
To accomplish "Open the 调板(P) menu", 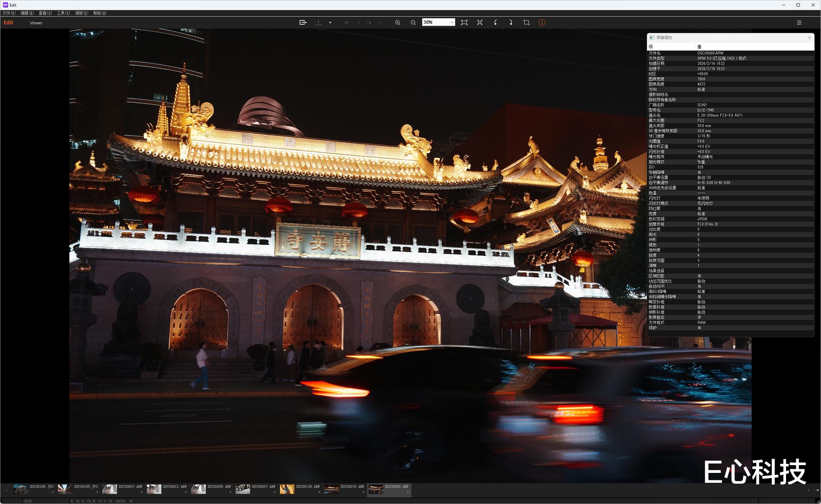I will pos(81,13).
